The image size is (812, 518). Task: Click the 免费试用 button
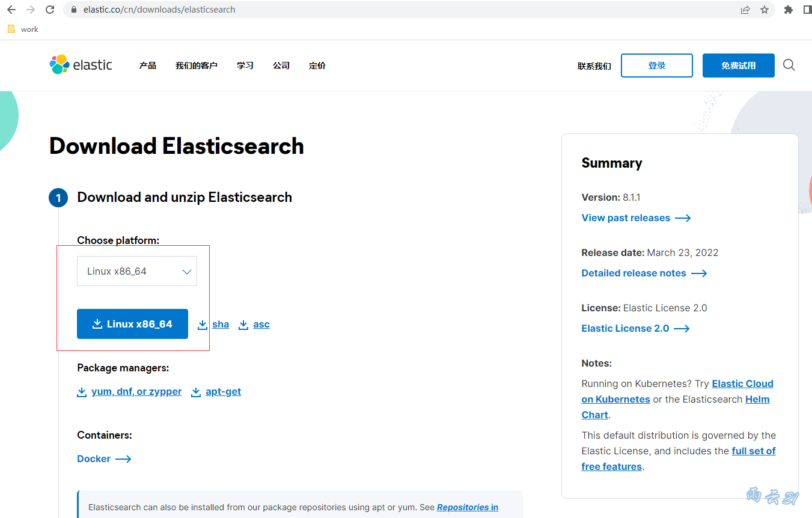(x=738, y=65)
